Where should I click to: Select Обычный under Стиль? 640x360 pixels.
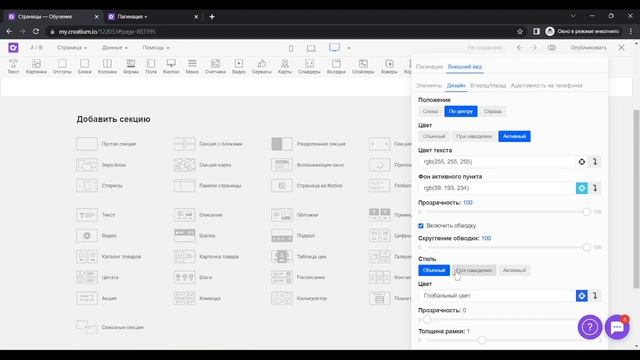tap(434, 270)
